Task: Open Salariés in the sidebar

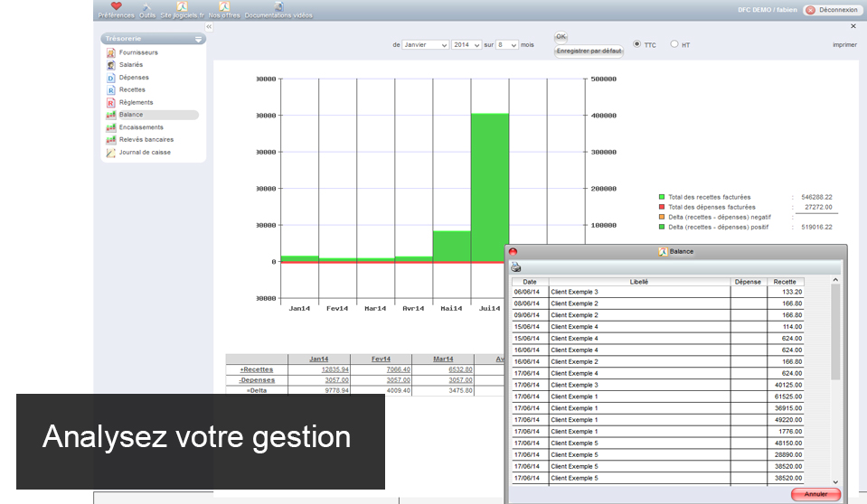Action: click(x=131, y=65)
